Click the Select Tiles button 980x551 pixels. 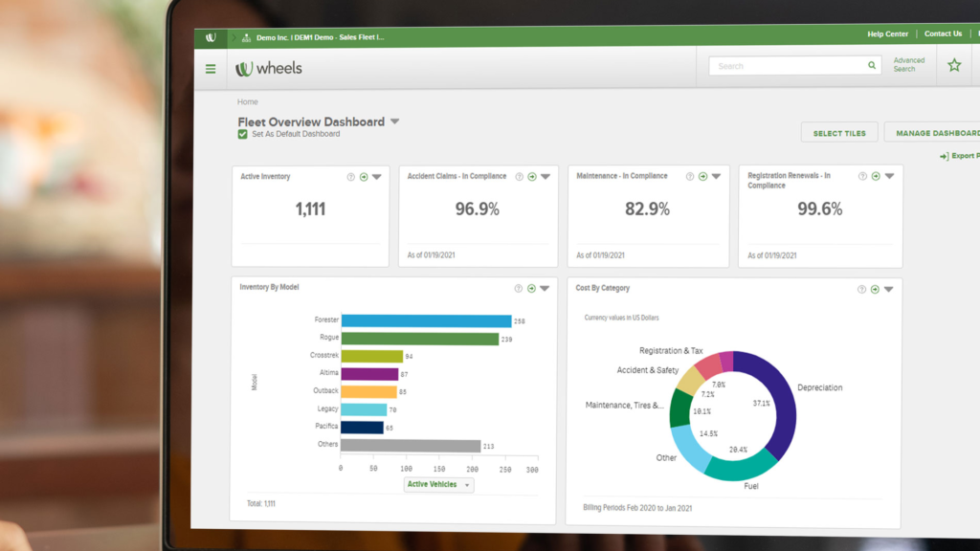click(839, 132)
